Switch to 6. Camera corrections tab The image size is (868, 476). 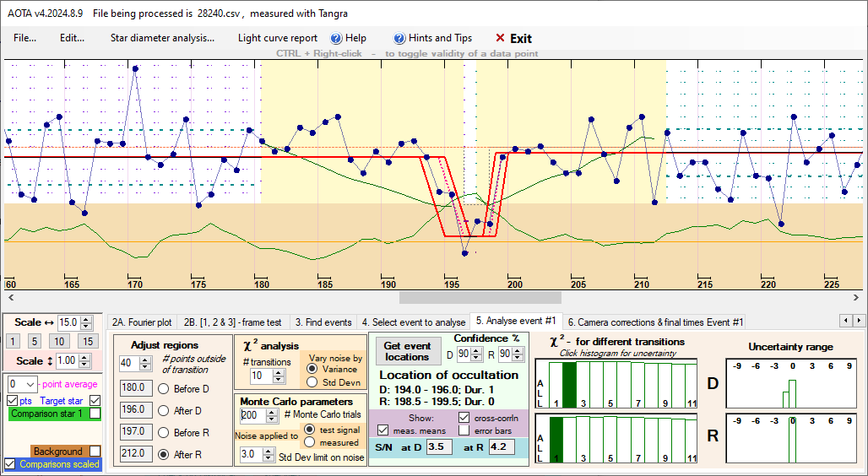pos(655,322)
